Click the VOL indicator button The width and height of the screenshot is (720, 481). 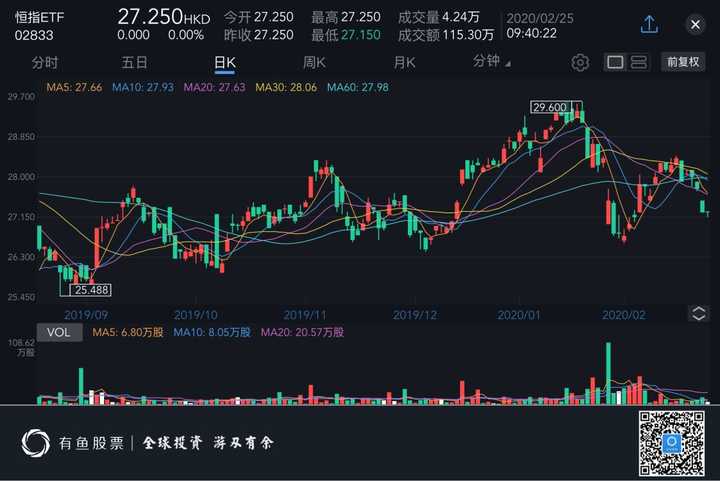coord(59,332)
